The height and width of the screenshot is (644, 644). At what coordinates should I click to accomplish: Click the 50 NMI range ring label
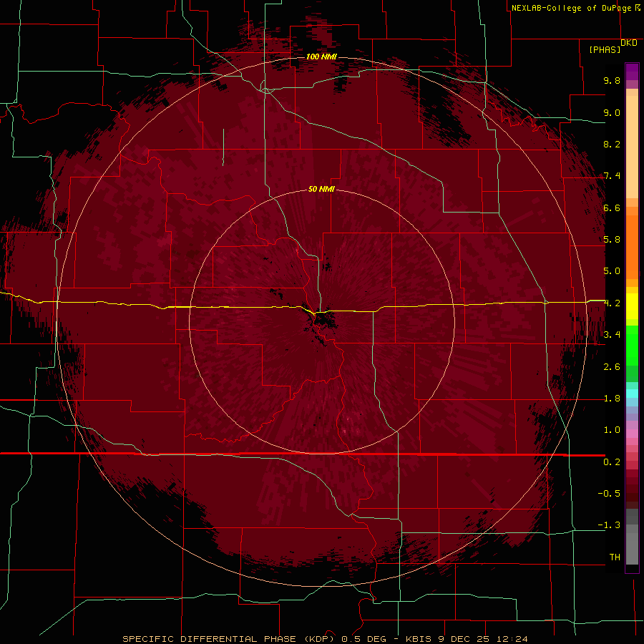[x=321, y=189]
